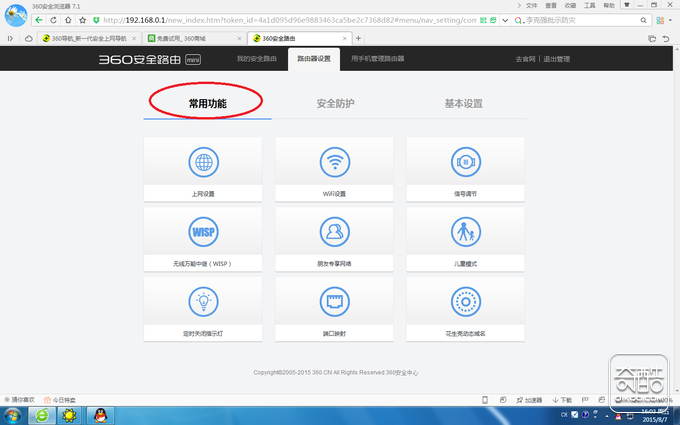Viewport: 680px width, 425px height.
Task: Open the 朋友专享网络 guest network card
Action: click(x=334, y=239)
